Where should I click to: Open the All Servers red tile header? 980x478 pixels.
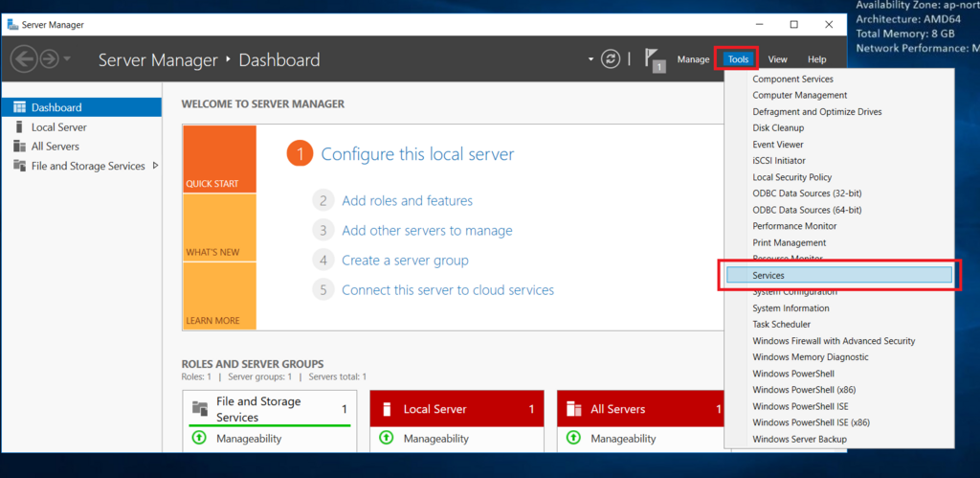(x=640, y=409)
